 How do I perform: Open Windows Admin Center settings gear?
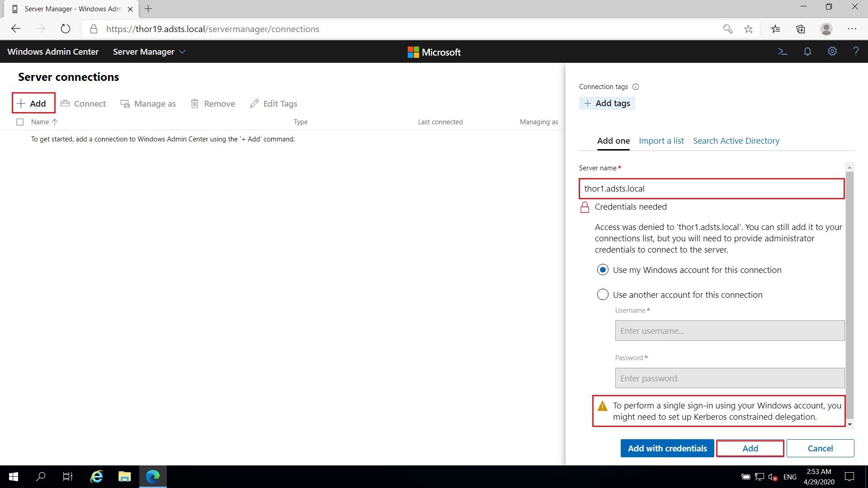(x=832, y=52)
